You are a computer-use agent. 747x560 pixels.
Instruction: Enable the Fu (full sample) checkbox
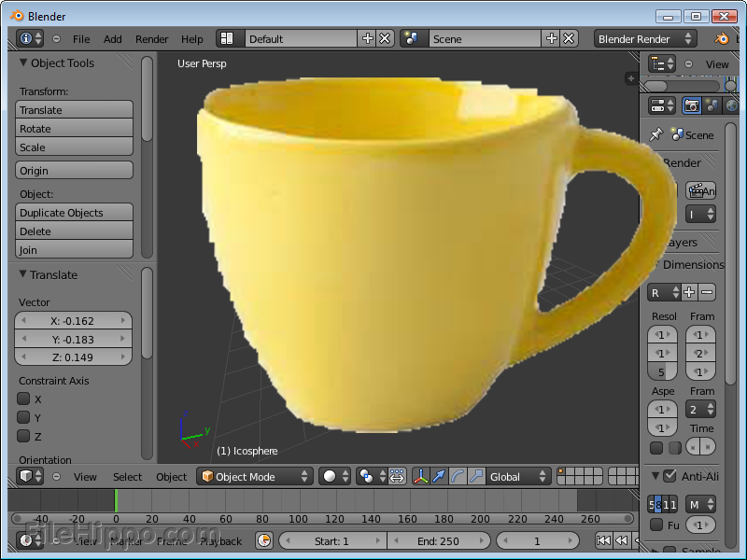656,525
